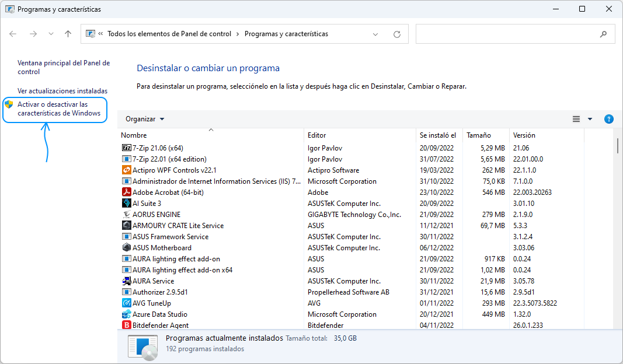Sort by the Se instaló el column
623x364 pixels.
coord(438,135)
